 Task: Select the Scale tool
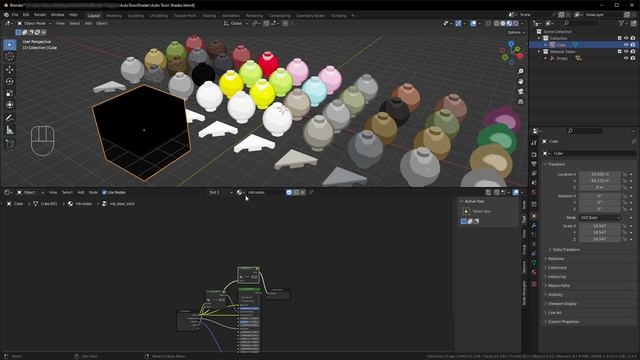[10, 93]
